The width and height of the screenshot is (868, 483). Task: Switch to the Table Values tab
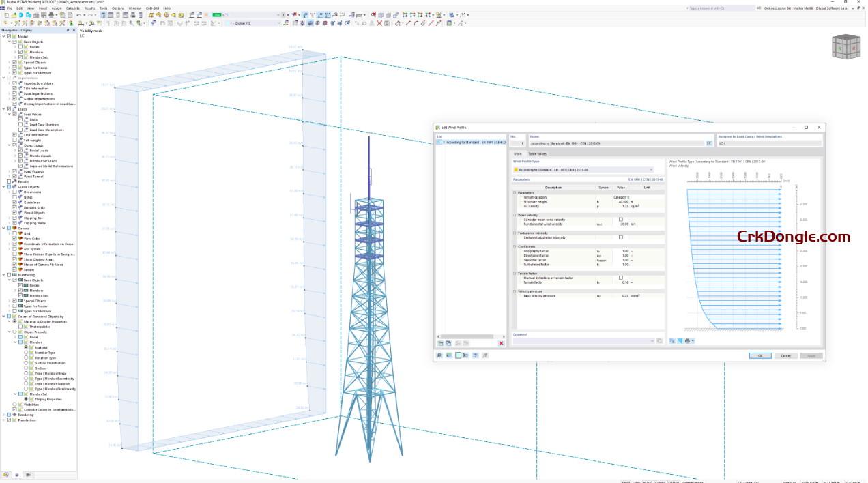pyautogui.click(x=537, y=154)
